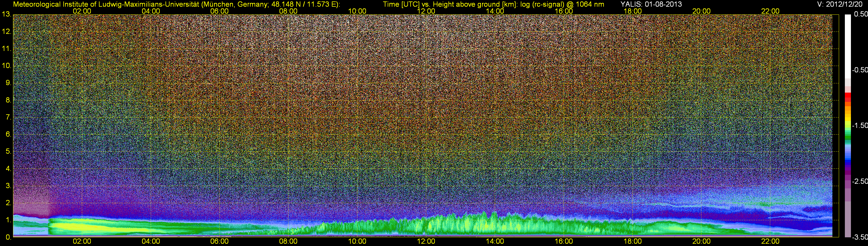
Task: Click the -2.50 colorbar scale value
Action: pos(860,181)
